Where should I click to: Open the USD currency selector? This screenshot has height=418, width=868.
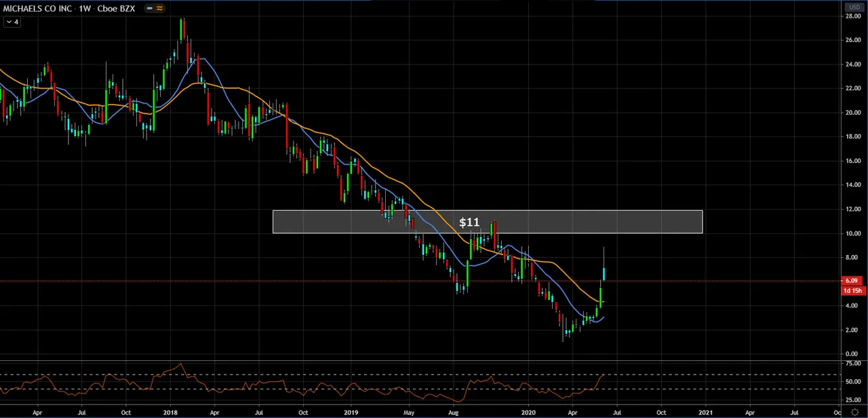click(853, 7)
